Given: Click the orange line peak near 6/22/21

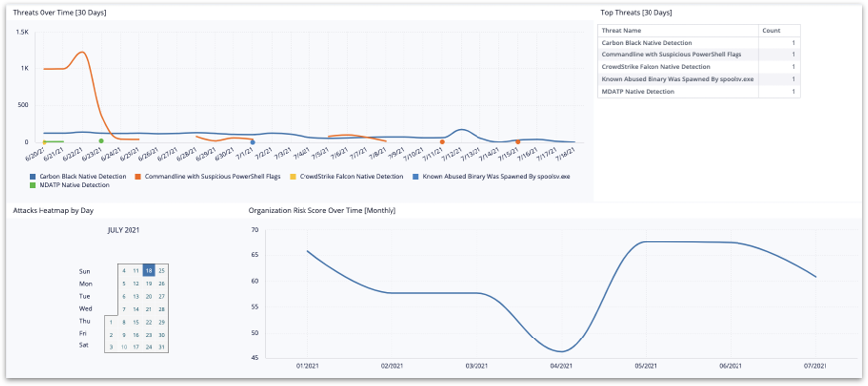Looking at the screenshot, I should (82, 52).
